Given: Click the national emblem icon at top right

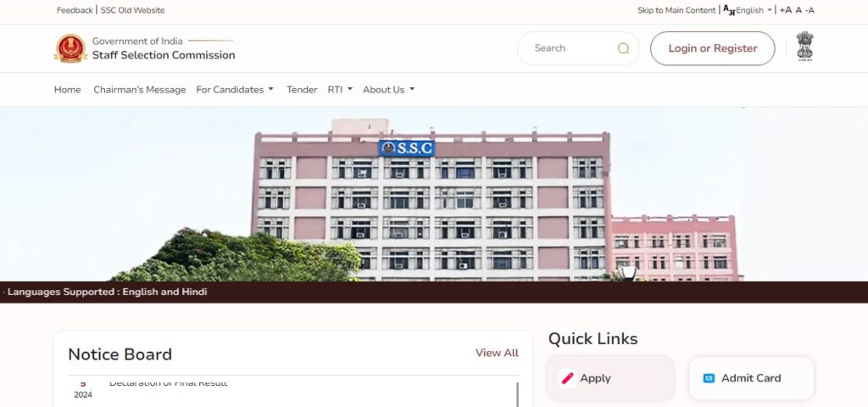Looking at the screenshot, I should coord(805,46).
